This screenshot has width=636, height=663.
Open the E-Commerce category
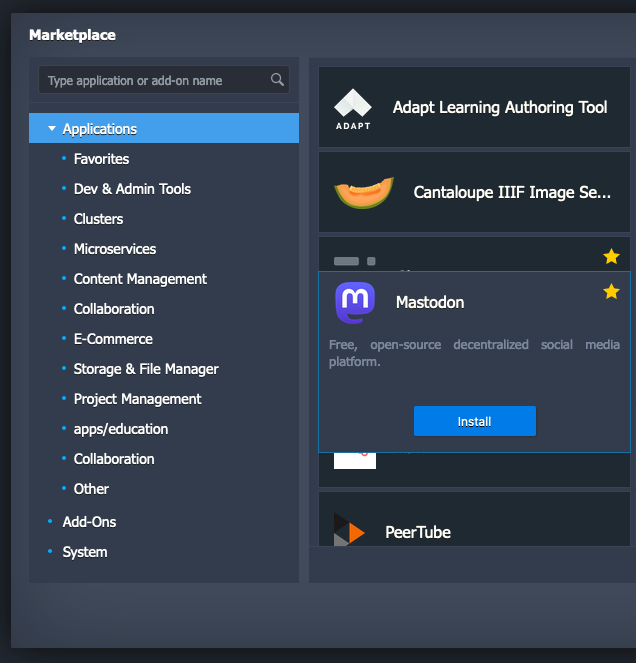113,339
